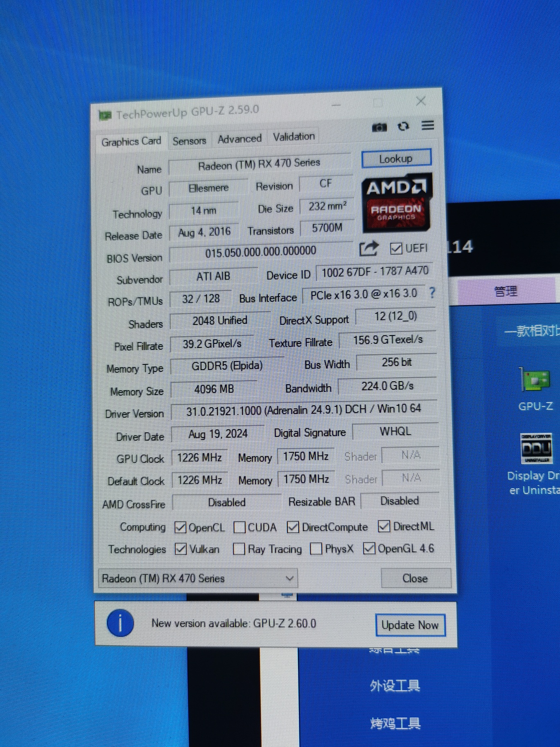Enable the Ray Tracing checkbox
The image size is (560, 747).
[239, 549]
